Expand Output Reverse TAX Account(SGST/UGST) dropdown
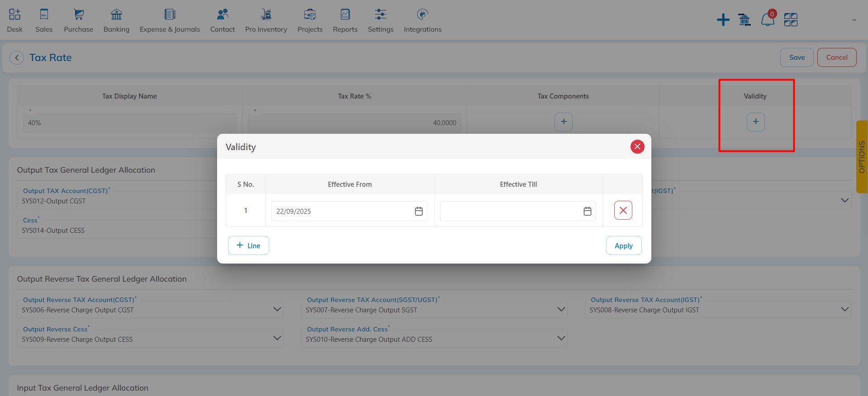 561,309
